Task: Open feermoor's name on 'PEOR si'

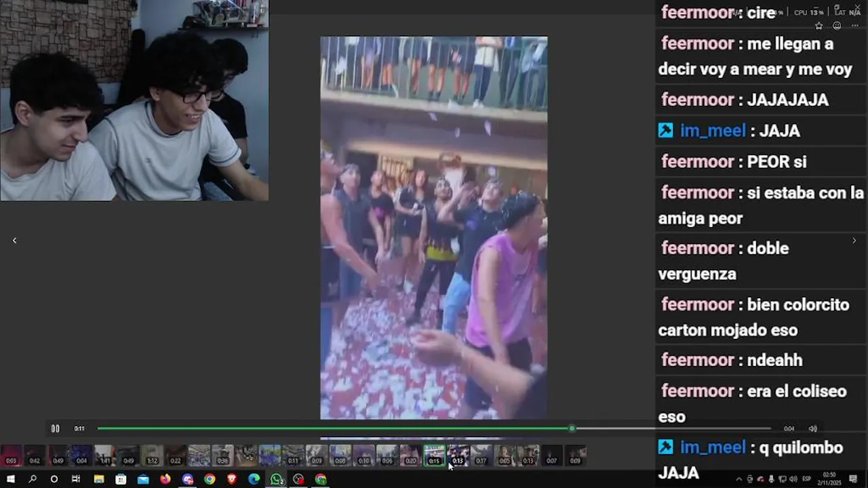Action: tap(698, 161)
